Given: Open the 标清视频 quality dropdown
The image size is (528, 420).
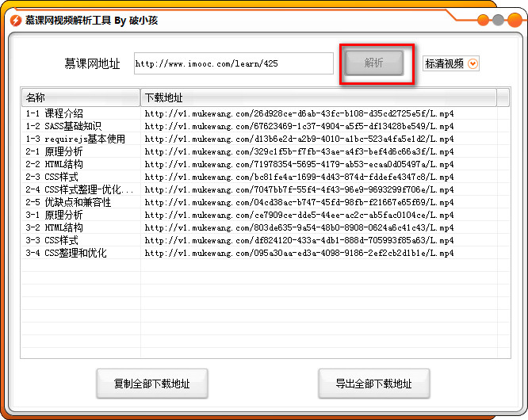Looking at the screenshot, I should [x=450, y=63].
